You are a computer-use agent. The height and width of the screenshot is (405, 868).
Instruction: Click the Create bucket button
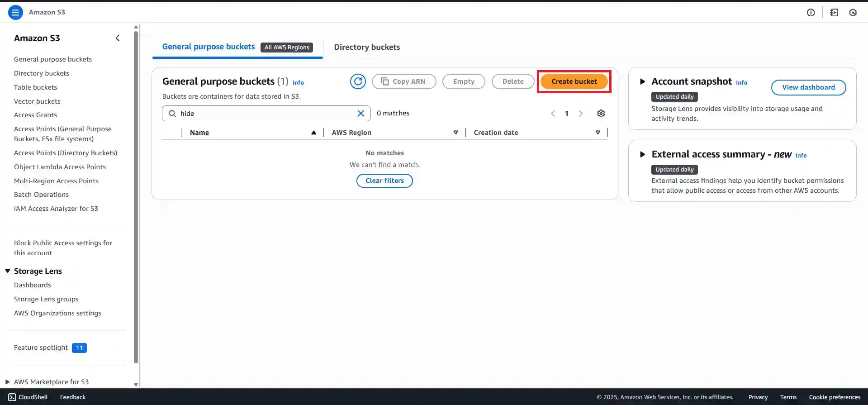pos(574,81)
